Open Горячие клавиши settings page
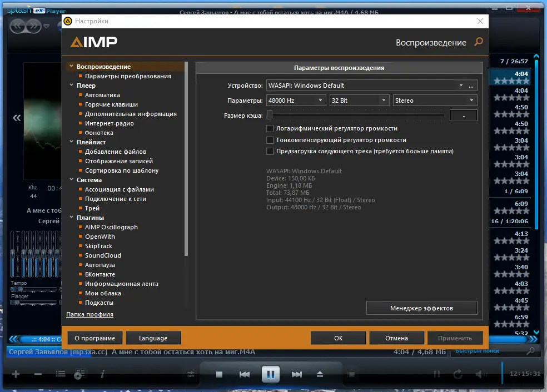This screenshot has height=392, width=547. pyautogui.click(x=111, y=104)
